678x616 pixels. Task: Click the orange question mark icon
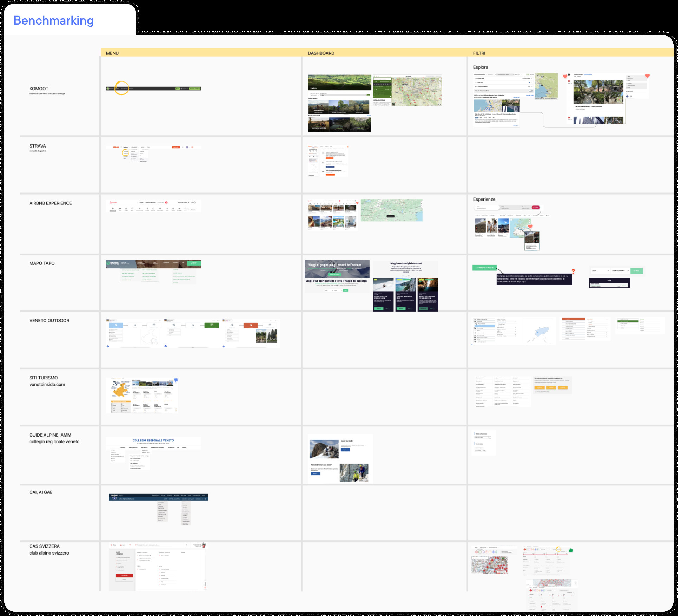(573, 271)
